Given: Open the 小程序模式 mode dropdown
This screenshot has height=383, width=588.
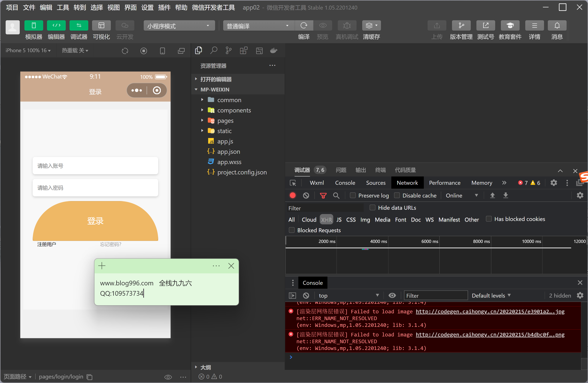Looking at the screenshot, I should tap(179, 26).
